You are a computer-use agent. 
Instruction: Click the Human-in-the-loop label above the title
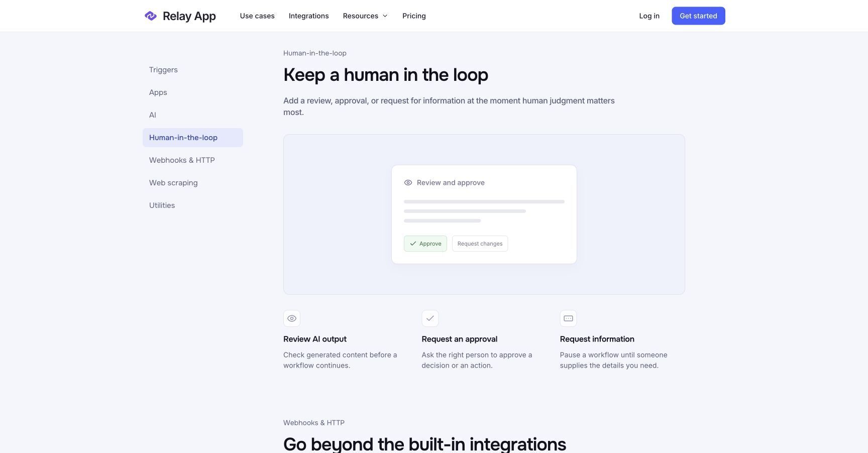click(315, 53)
